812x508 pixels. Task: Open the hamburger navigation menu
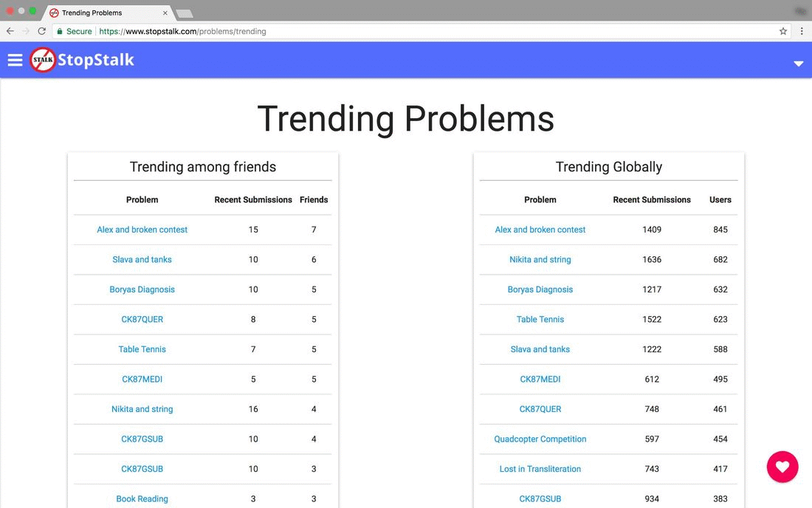tap(15, 60)
